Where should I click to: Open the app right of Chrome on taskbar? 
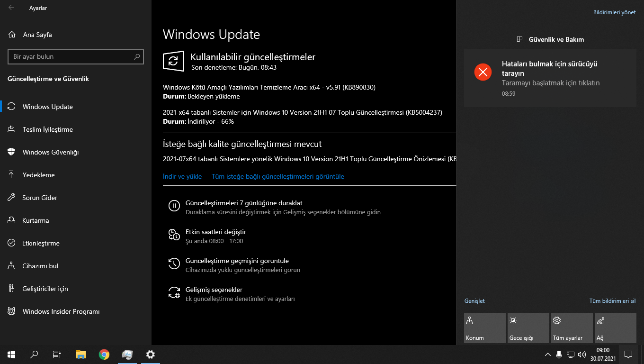(x=127, y=354)
